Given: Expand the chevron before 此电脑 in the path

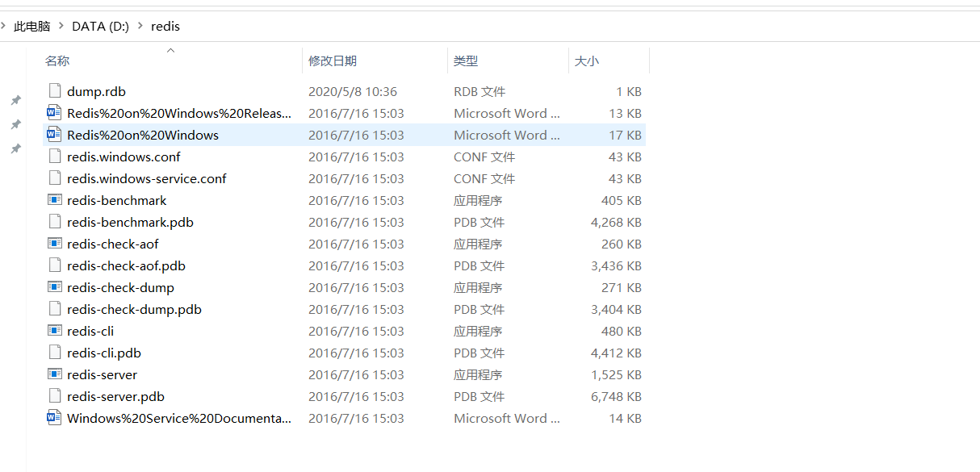Looking at the screenshot, I should coord(4,26).
